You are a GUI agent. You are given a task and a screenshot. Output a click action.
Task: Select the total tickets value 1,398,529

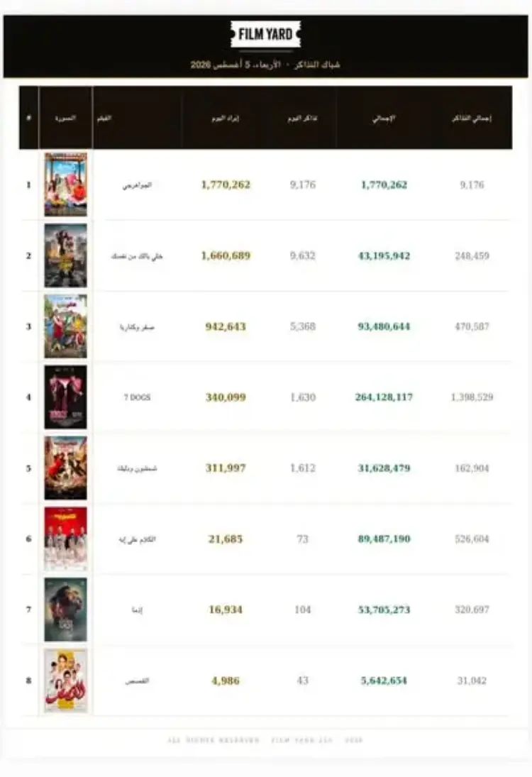pyautogui.click(x=472, y=397)
